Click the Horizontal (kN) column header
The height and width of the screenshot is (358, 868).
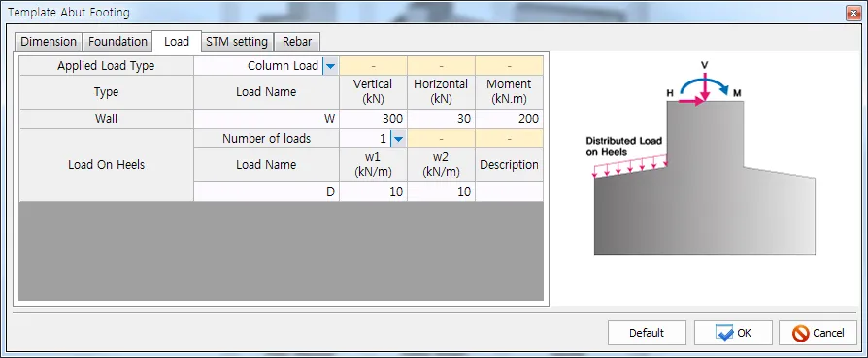tap(441, 92)
